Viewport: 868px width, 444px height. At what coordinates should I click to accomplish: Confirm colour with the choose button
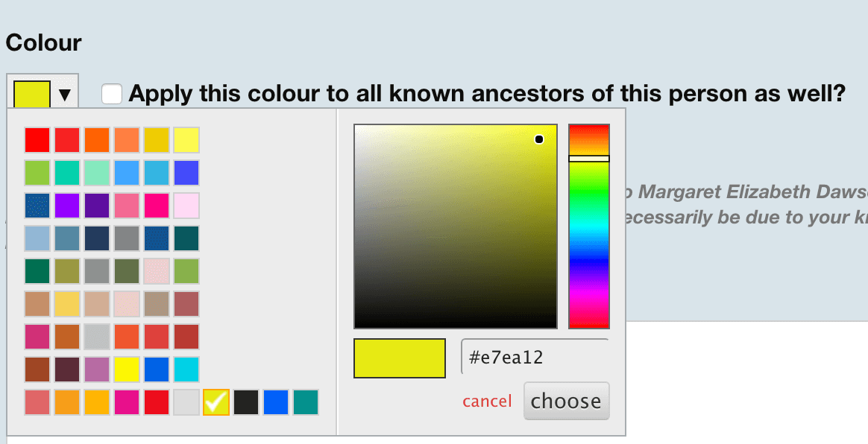(565, 401)
